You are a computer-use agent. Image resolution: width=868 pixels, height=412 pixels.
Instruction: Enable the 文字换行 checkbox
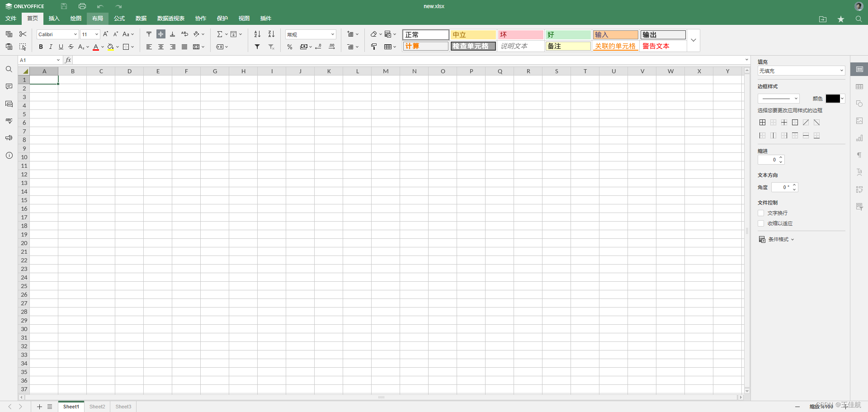click(x=761, y=213)
